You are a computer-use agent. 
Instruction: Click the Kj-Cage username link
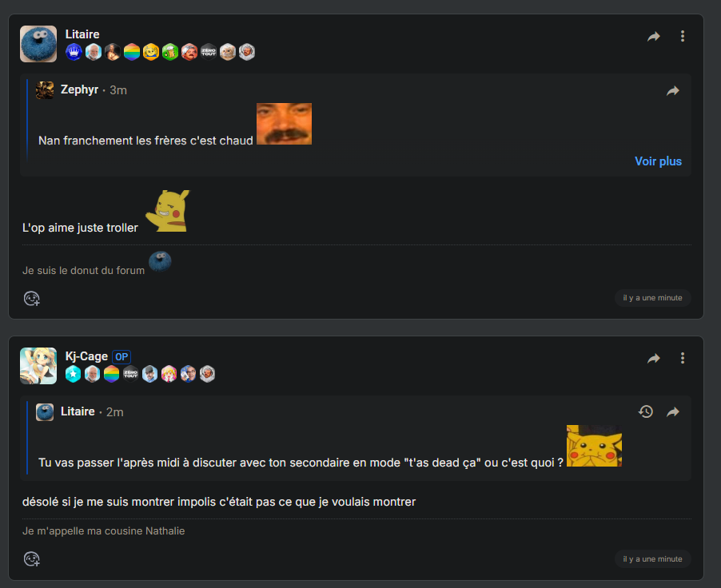[86, 356]
